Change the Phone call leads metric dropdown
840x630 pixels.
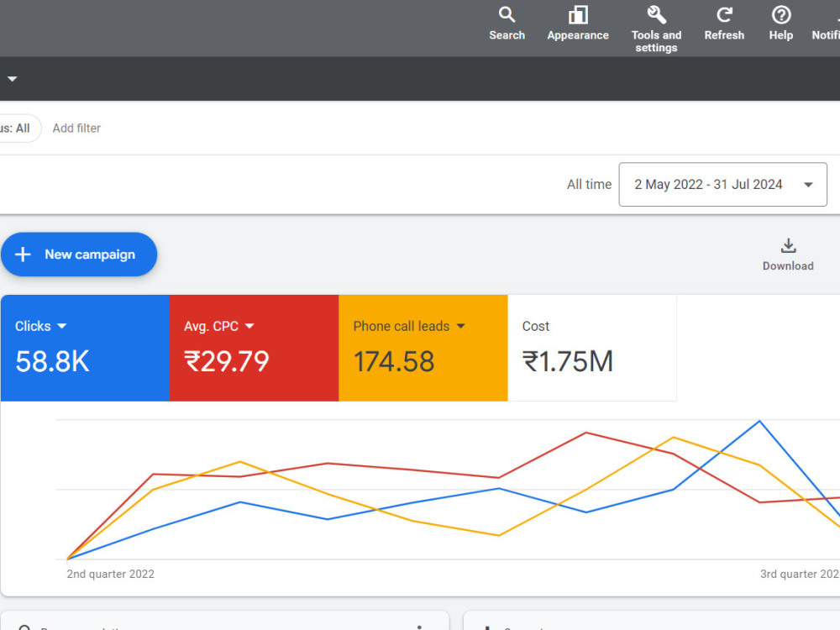coord(460,326)
